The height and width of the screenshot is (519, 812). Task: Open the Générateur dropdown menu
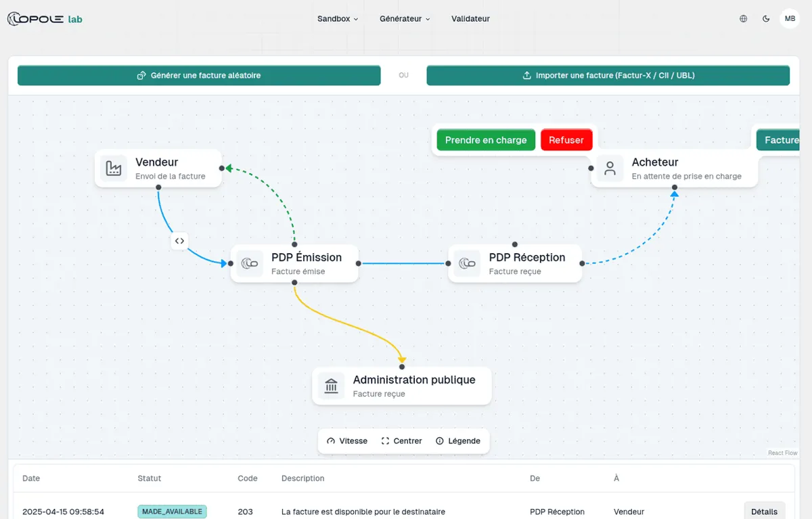(405, 19)
